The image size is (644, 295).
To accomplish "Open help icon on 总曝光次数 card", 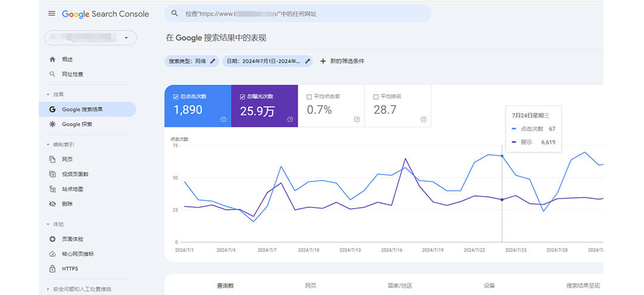I will [290, 119].
